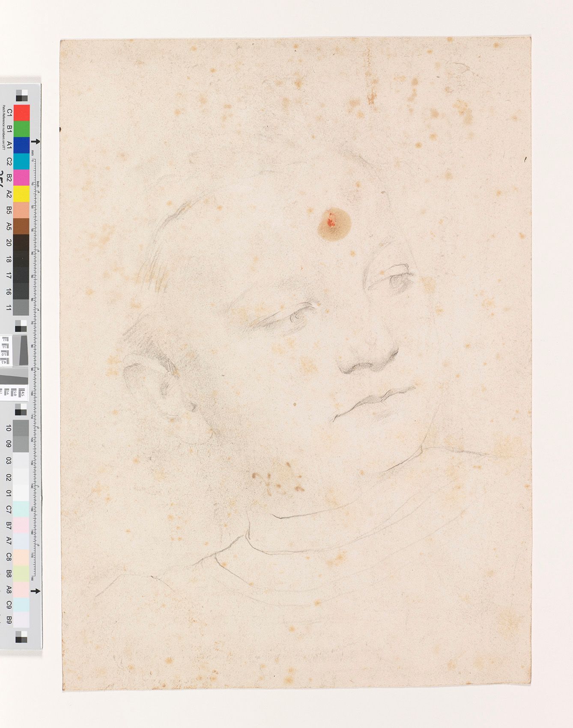The image size is (573, 728).
Task: Click the red C1 color patch
Action: click(21, 113)
